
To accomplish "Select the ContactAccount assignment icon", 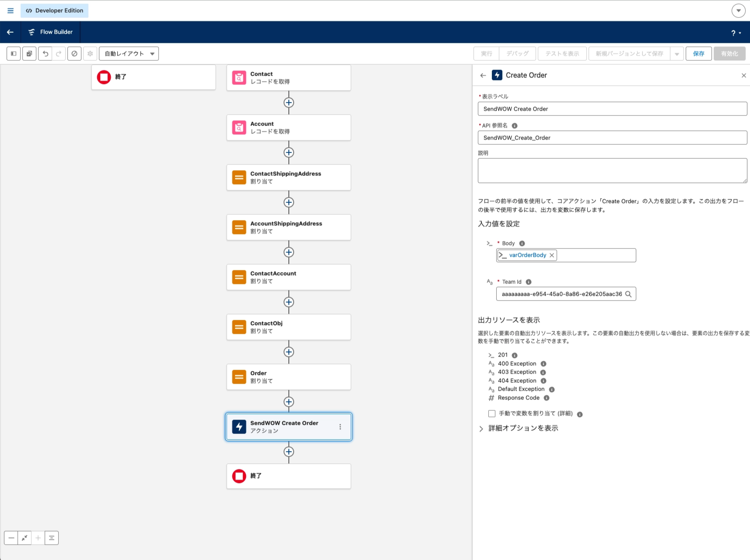I will 239,277.
